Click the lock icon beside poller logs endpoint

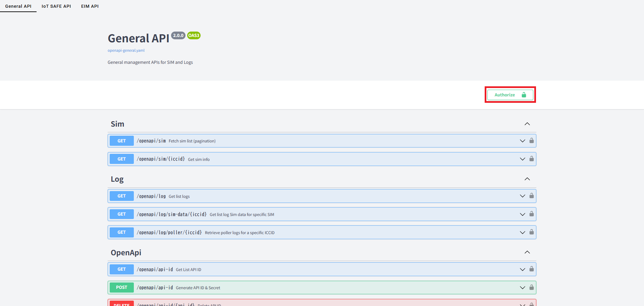pos(532,232)
